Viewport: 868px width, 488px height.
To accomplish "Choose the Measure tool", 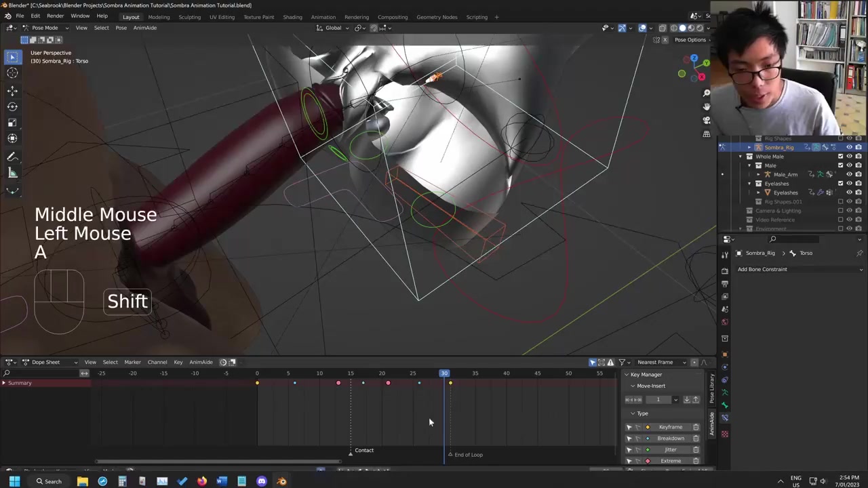I will click(12, 173).
